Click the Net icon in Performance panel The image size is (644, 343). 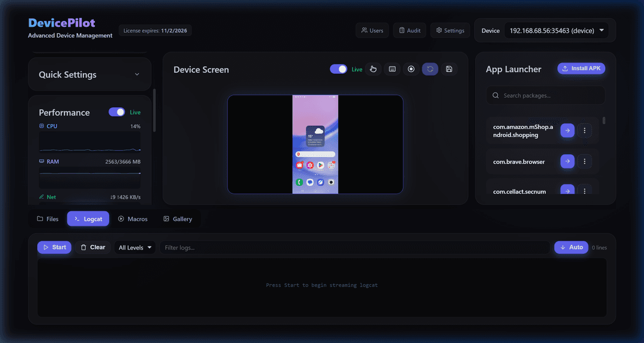[x=42, y=197]
